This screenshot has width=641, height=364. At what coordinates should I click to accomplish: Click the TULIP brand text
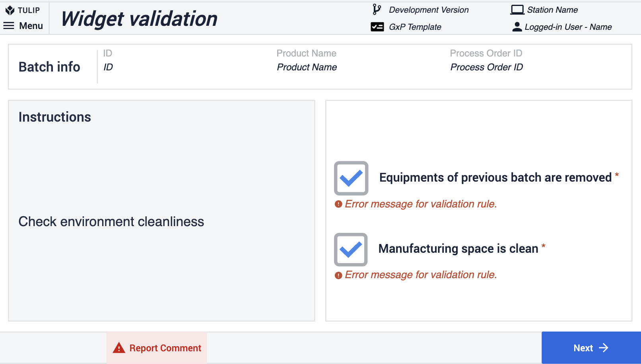(x=29, y=10)
